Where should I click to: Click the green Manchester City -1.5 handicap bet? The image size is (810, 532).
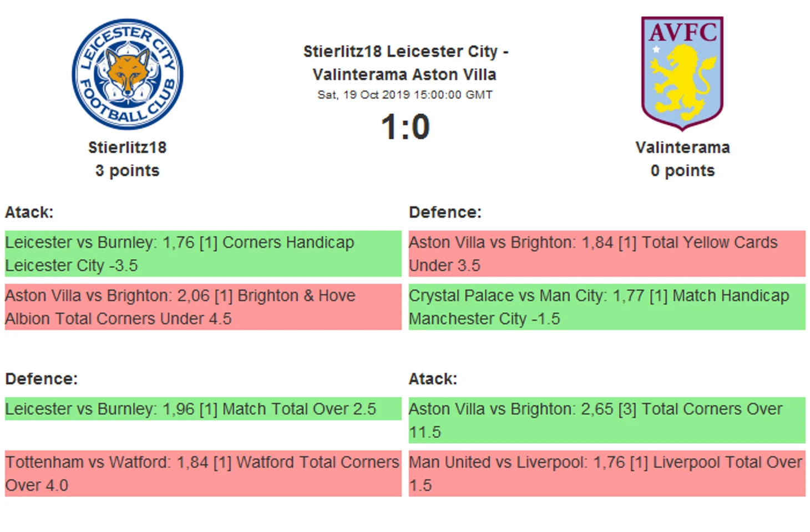607,307
